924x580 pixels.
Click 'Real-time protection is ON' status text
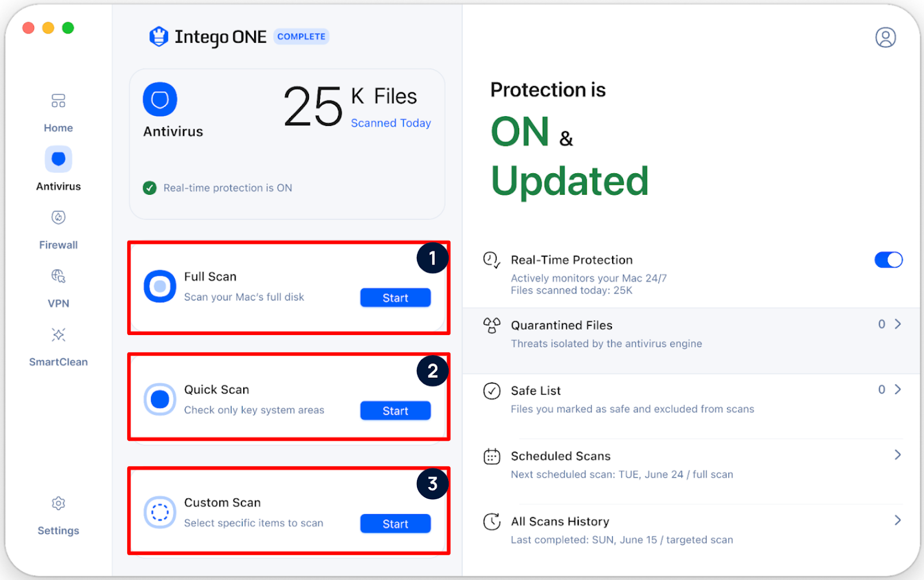click(x=228, y=188)
